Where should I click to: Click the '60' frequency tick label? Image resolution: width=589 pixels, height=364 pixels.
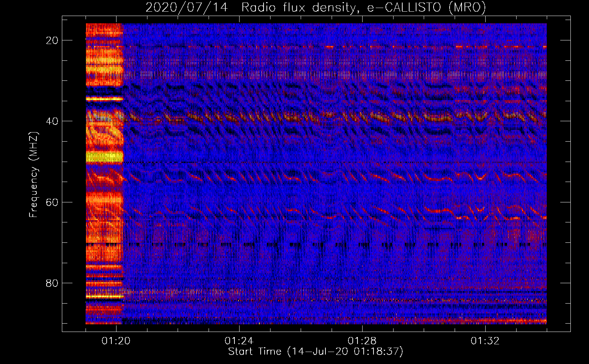[52, 202]
